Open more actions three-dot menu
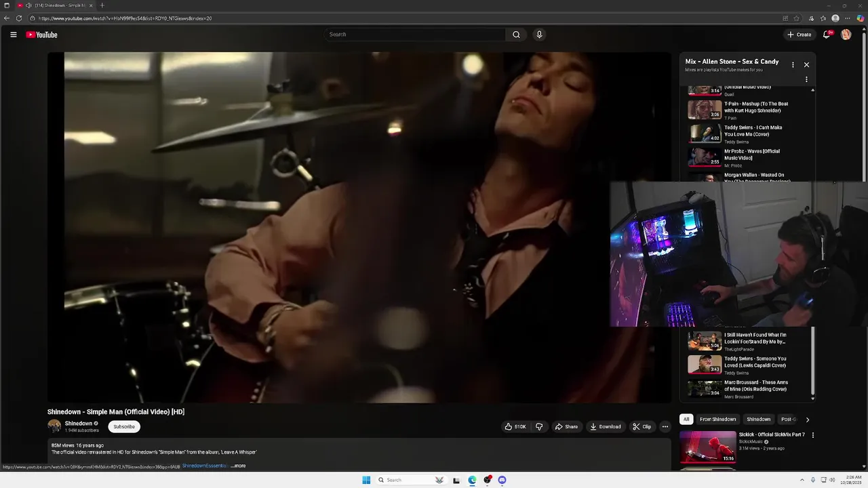868x488 pixels. (665, 426)
